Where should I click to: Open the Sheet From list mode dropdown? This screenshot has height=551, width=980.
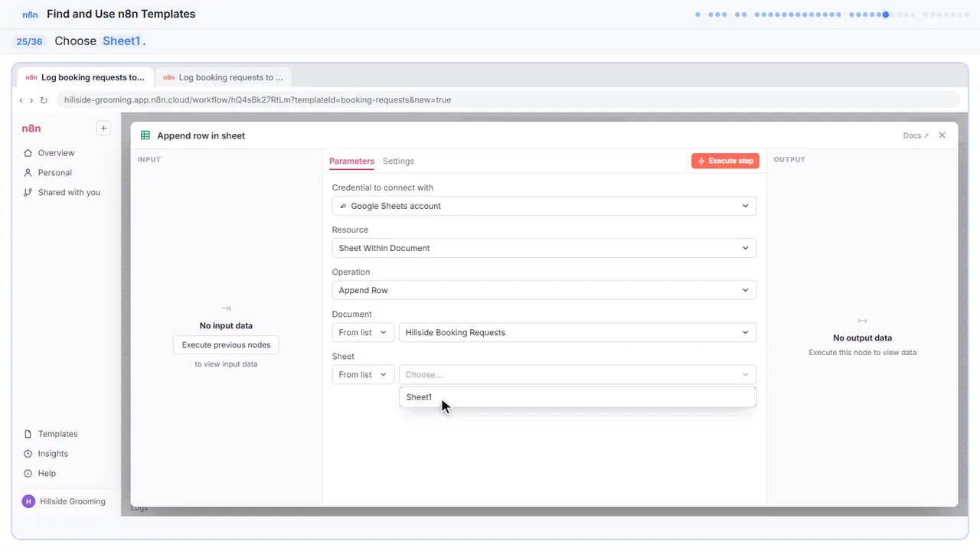[x=364, y=374]
